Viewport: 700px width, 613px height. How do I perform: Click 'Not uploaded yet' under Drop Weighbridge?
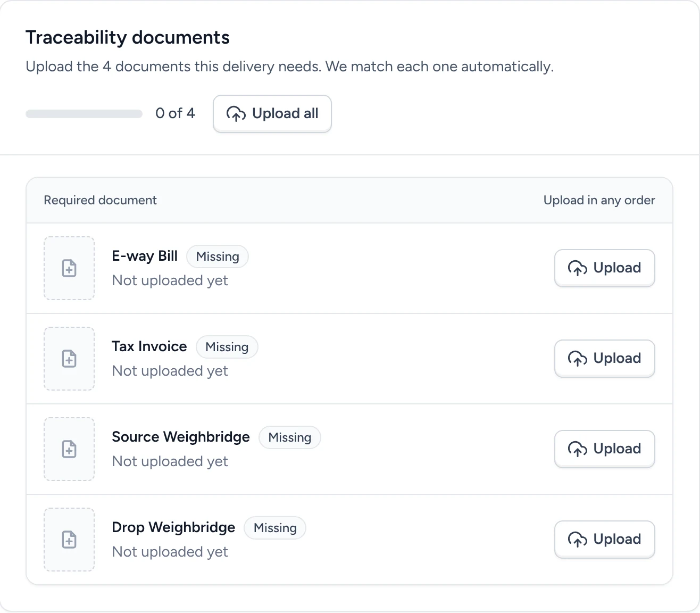pyautogui.click(x=170, y=552)
